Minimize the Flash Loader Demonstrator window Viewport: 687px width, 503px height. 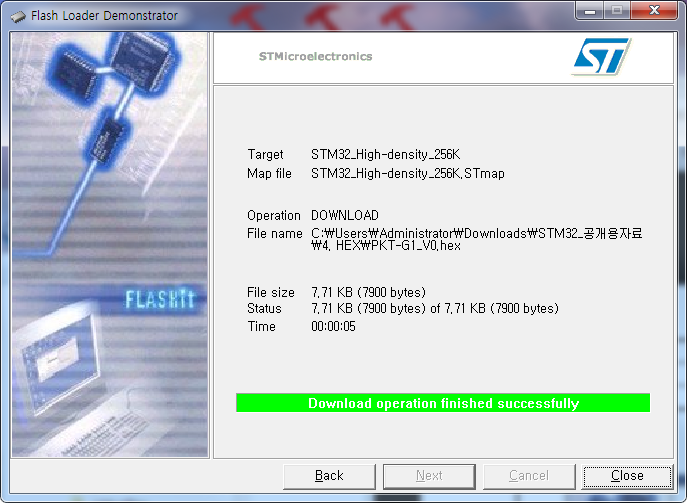(x=590, y=11)
